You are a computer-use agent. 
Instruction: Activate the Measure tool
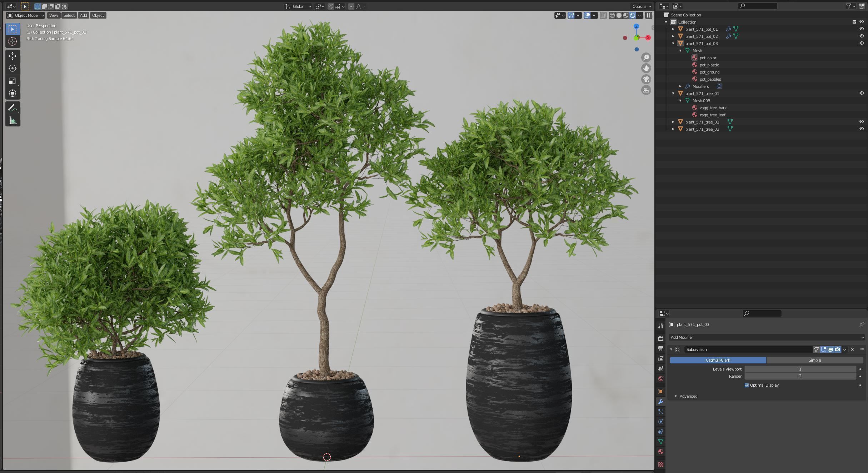coord(13,121)
